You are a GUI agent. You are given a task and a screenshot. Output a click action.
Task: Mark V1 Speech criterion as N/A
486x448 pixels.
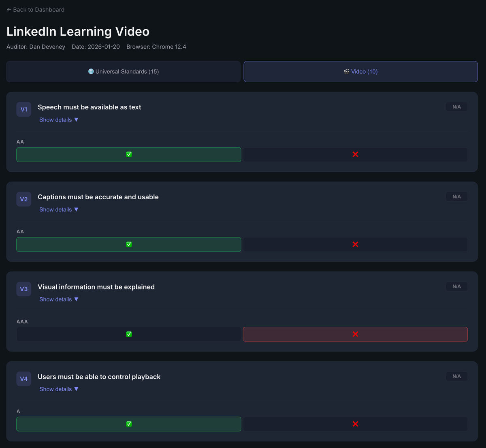(456, 107)
